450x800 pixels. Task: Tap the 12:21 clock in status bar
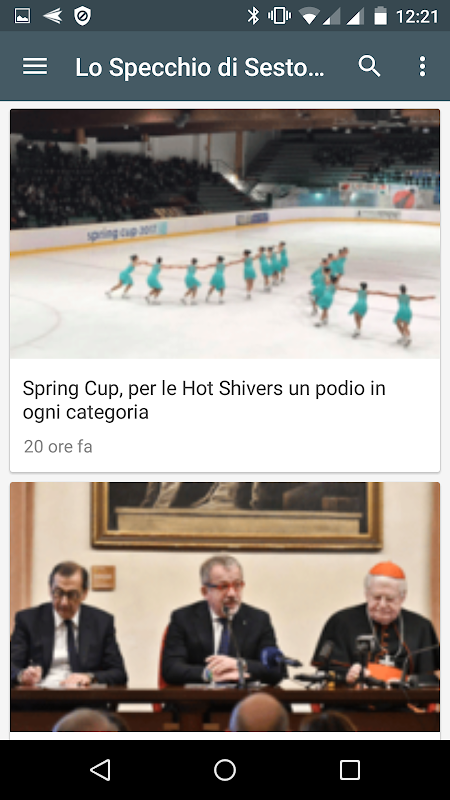[417, 16]
